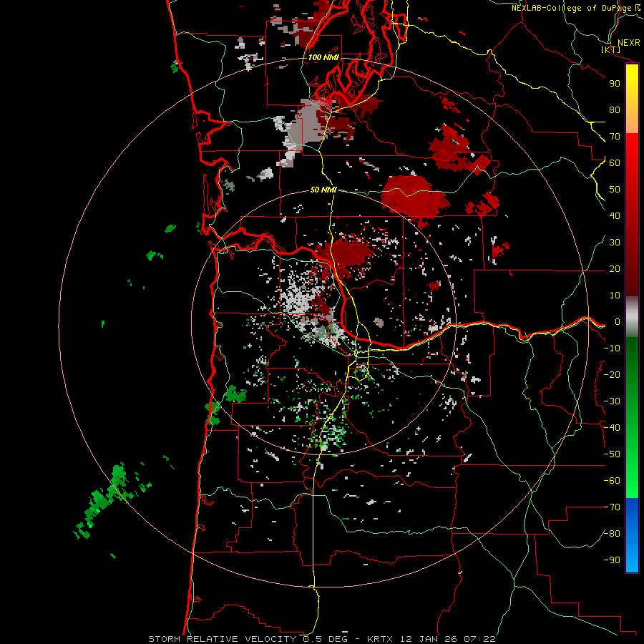The image size is (644, 644).
Task: Select the -10 value on the velocity scale
Action: point(612,348)
